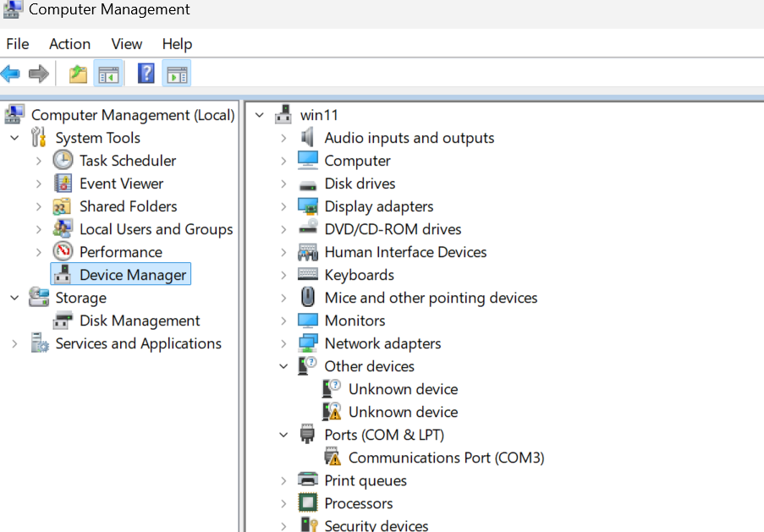The width and height of the screenshot is (764, 532).
Task: Click the Storage icon in tree
Action: [x=38, y=297]
